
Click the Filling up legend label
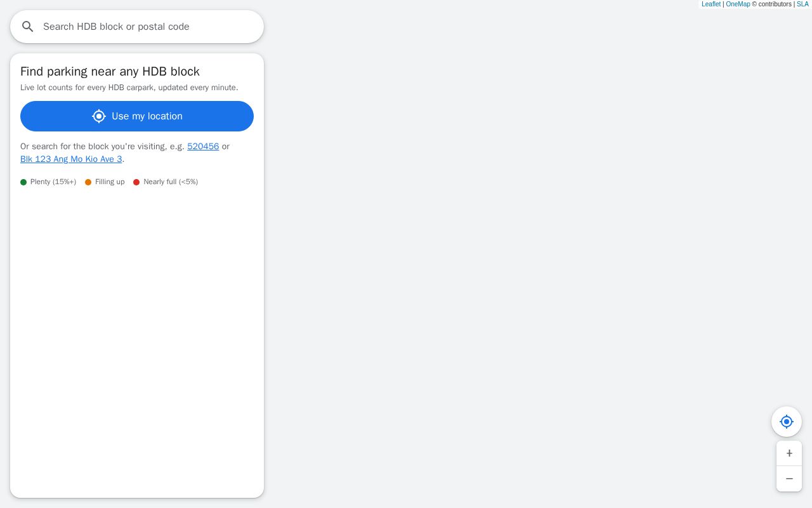110,182
